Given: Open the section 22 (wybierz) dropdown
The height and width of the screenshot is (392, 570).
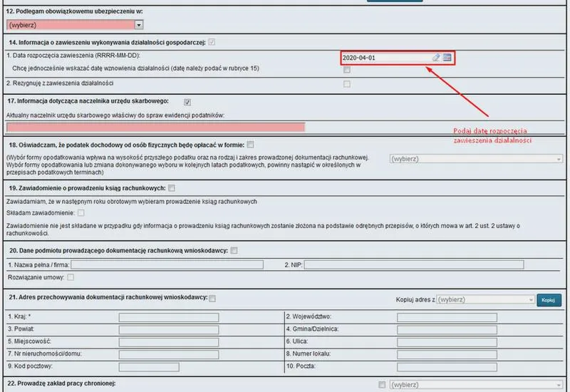Looking at the screenshot, I should coord(476,385).
